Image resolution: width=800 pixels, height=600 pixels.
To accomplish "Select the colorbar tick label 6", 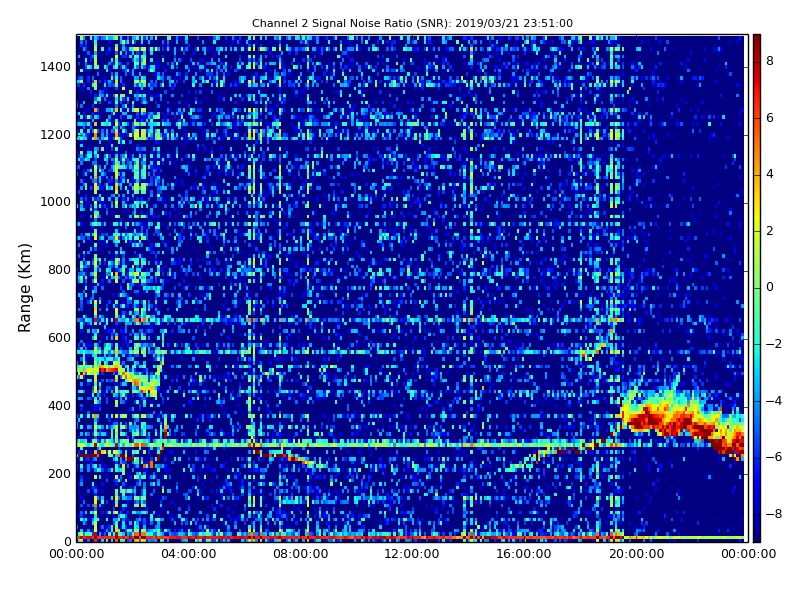I will pyautogui.click(x=770, y=118).
